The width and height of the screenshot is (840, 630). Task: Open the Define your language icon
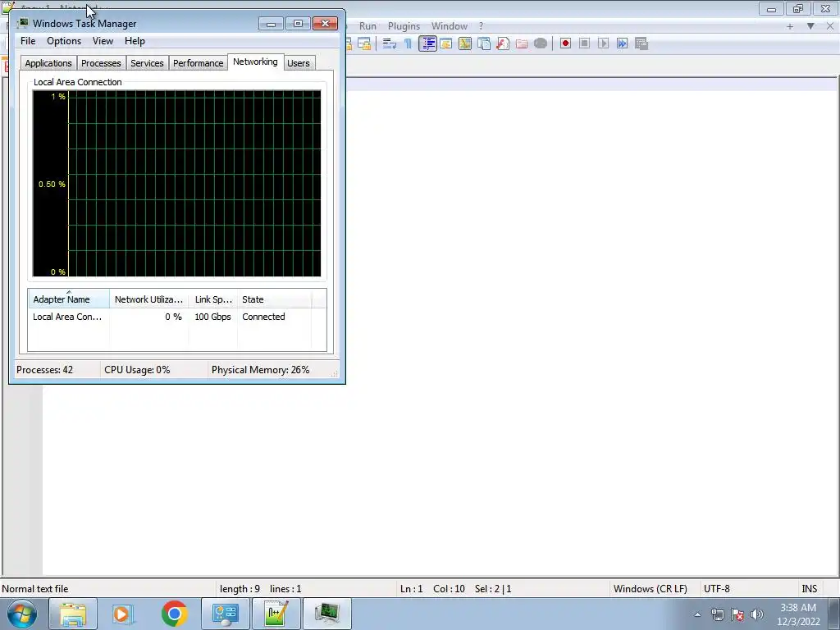click(446, 43)
